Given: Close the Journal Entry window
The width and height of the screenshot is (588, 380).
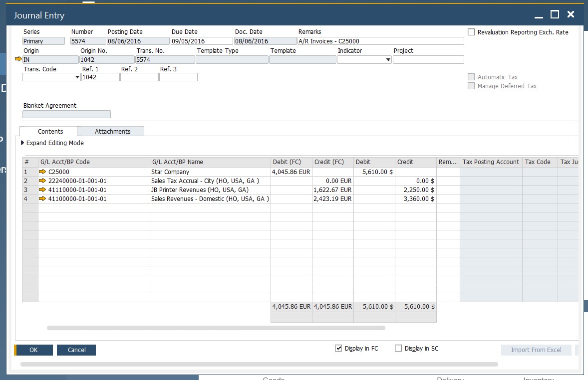Looking at the screenshot, I should point(571,15).
